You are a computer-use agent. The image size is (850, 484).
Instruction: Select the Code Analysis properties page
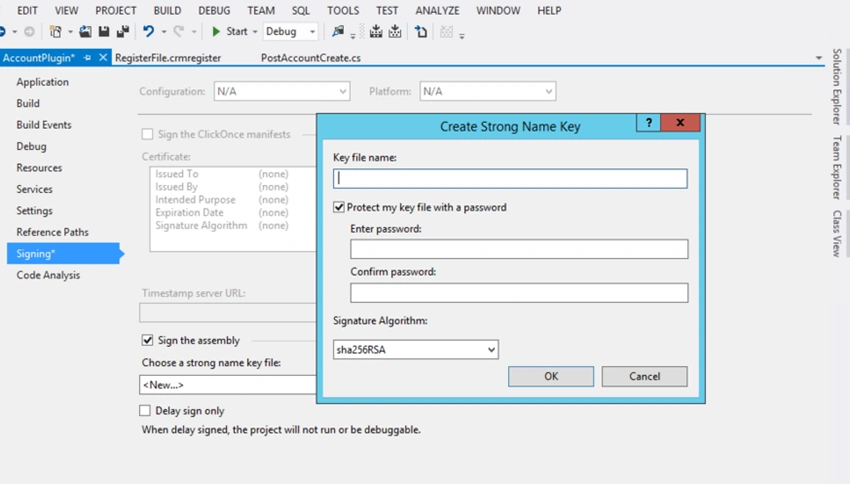coord(48,275)
